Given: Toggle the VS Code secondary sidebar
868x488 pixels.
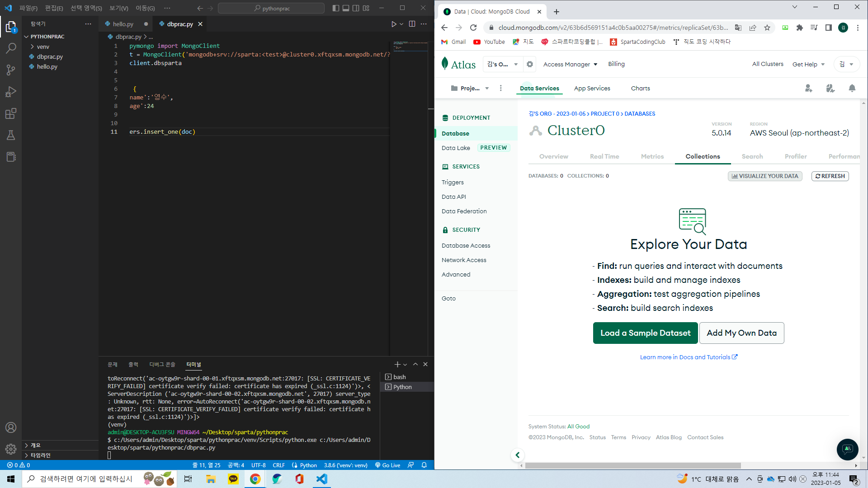Looking at the screenshot, I should (x=356, y=8).
